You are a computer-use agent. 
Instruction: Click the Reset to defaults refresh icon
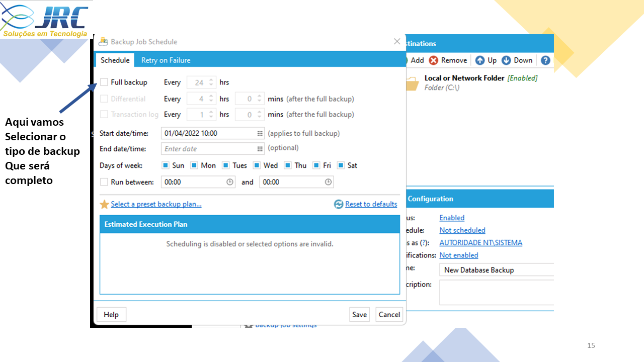[x=339, y=204]
